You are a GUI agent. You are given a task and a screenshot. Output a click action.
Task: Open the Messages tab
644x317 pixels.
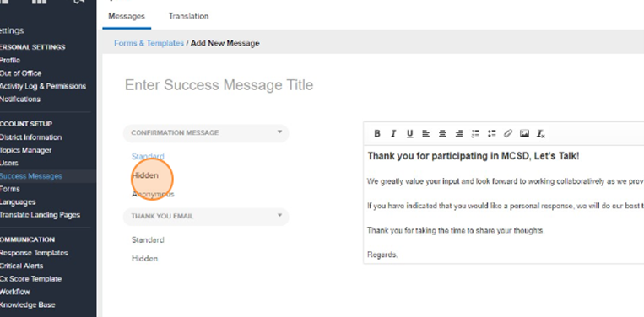tap(127, 16)
